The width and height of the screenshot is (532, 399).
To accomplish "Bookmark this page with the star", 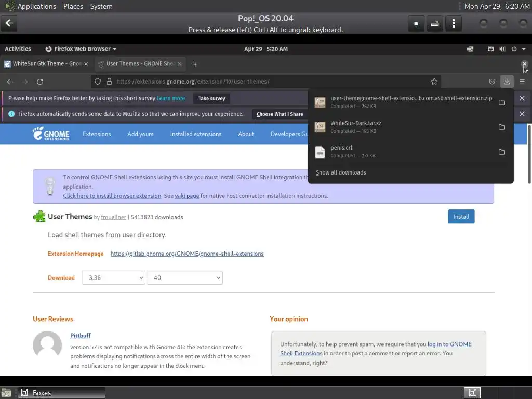I will click(434, 82).
